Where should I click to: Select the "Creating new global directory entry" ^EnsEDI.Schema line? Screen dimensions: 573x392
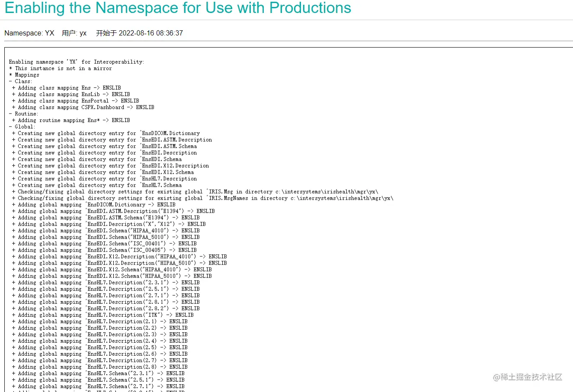tap(97, 159)
